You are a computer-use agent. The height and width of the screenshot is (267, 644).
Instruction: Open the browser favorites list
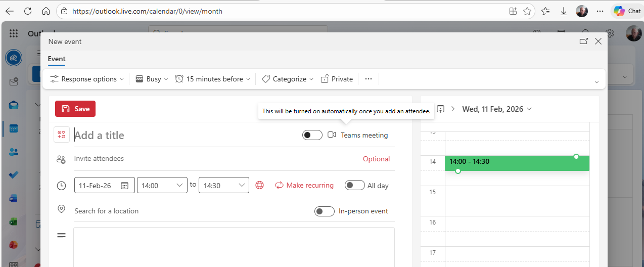point(545,11)
